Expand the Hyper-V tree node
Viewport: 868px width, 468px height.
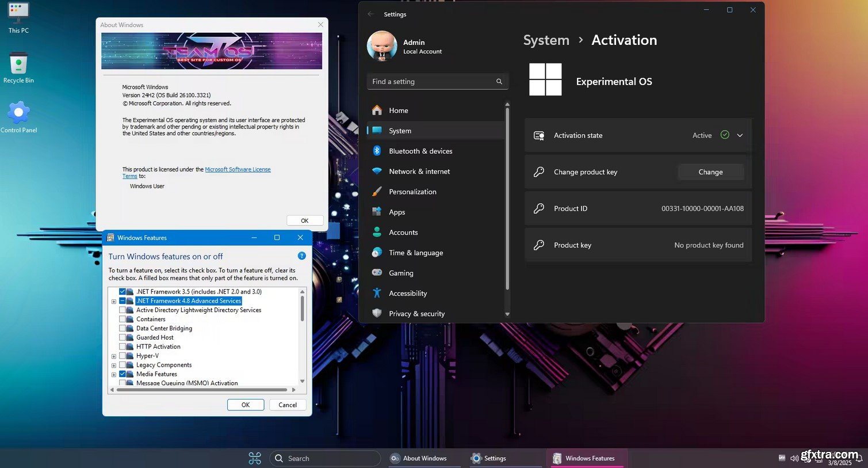point(114,356)
